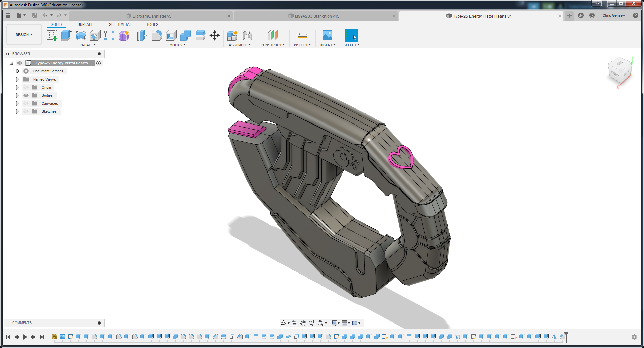Click the Insert image icon
The image size is (644, 348).
[x=327, y=35]
